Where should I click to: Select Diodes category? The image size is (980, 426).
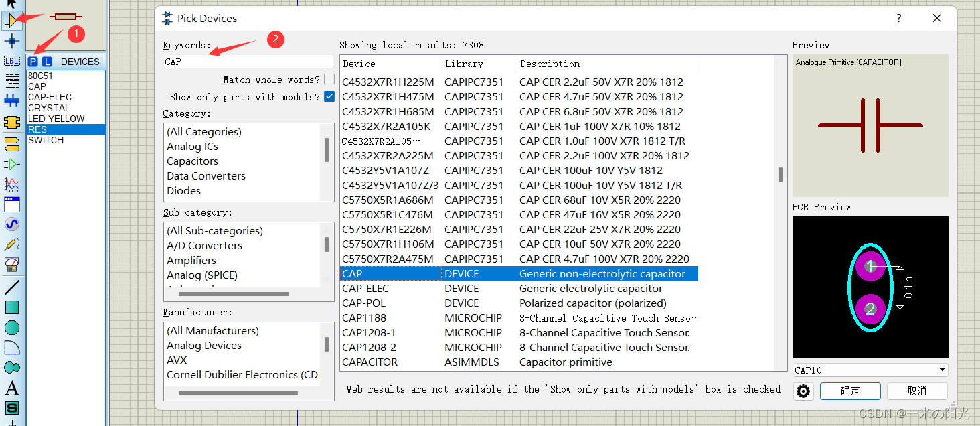pyautogui.click(x=184, y=191)
